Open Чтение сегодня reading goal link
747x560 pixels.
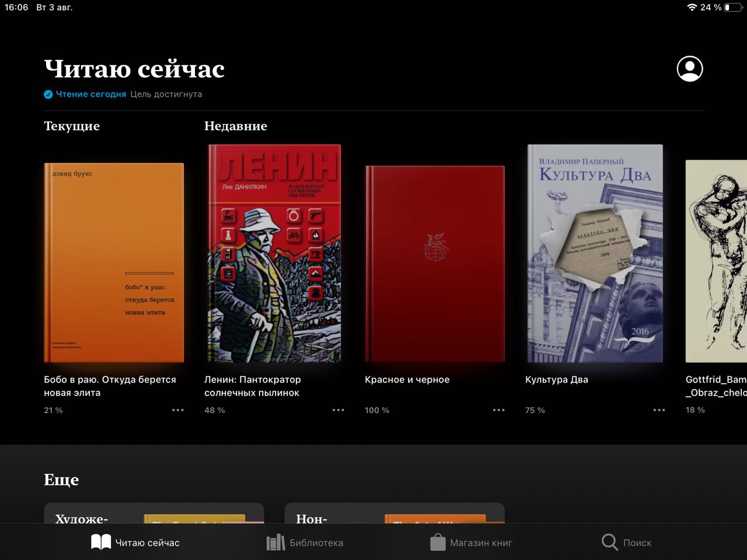click(91, 94)
